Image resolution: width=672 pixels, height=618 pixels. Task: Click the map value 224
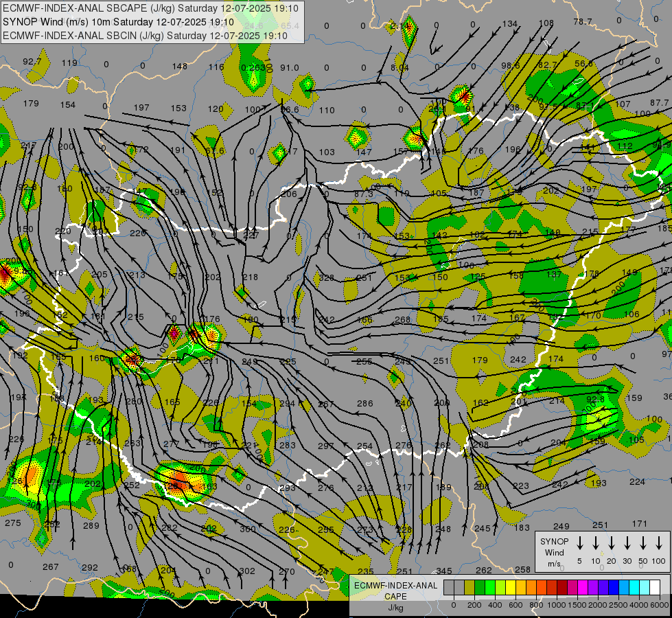point(637,481)
